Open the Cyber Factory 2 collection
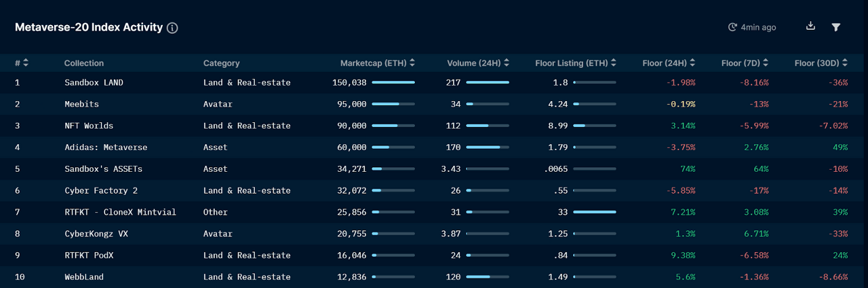 click(101, 191)
